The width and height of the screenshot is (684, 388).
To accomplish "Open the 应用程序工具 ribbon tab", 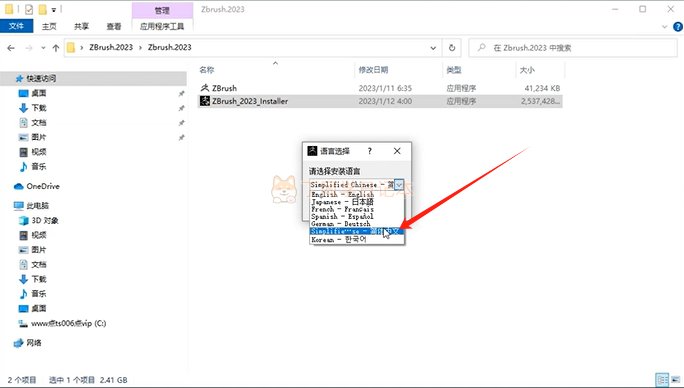I will click(x=162, y=27).
